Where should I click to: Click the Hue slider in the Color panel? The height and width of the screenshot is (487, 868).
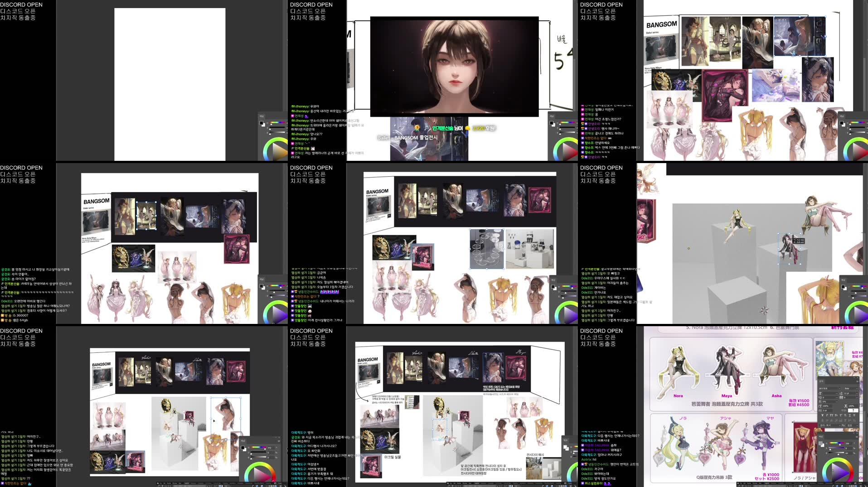[836, 444]
